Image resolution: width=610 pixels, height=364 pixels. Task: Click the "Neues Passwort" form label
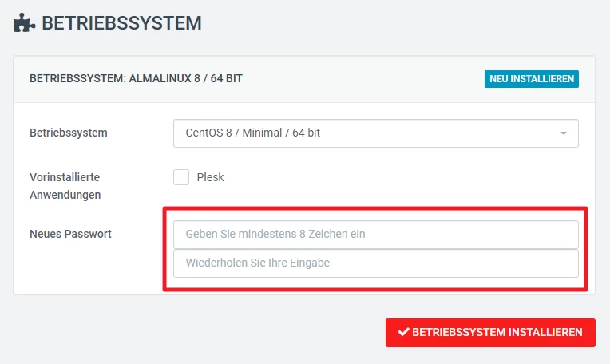point(70,234)
